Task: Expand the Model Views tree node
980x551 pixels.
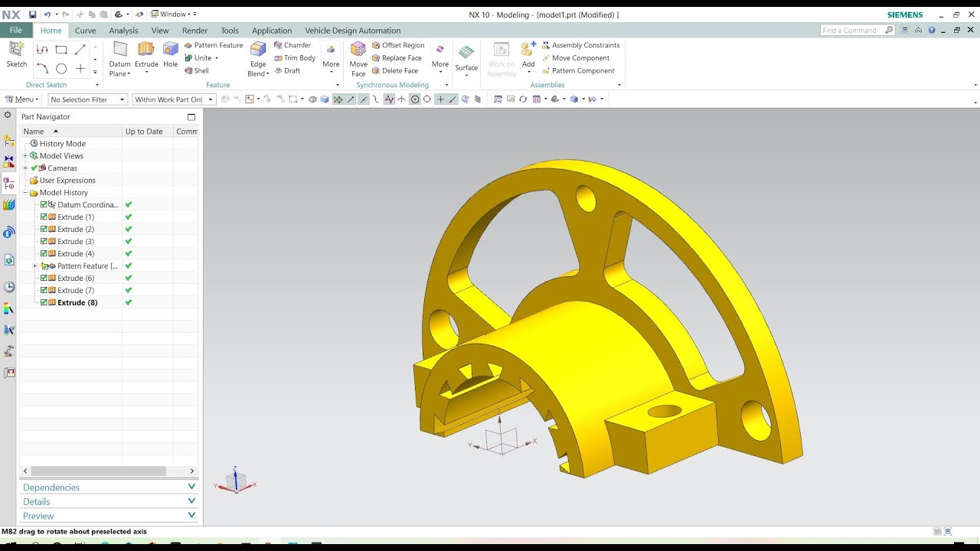Action: coord(25,156)
